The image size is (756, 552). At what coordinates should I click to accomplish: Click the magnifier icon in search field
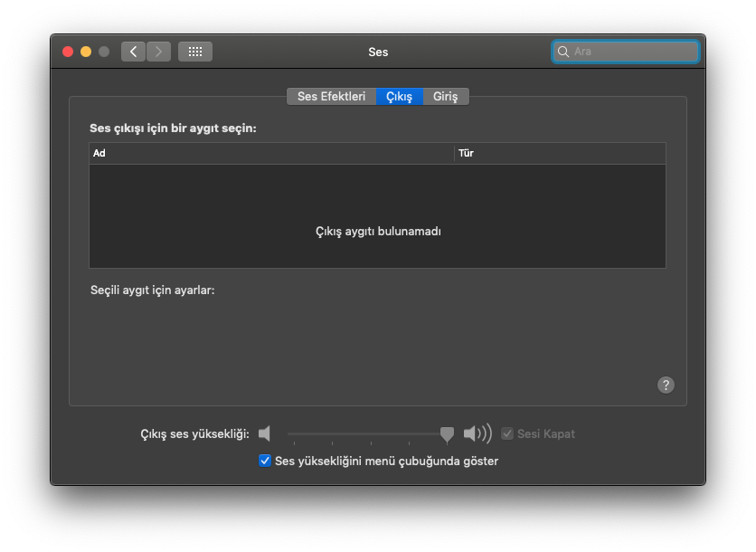[x=563, y=52]
